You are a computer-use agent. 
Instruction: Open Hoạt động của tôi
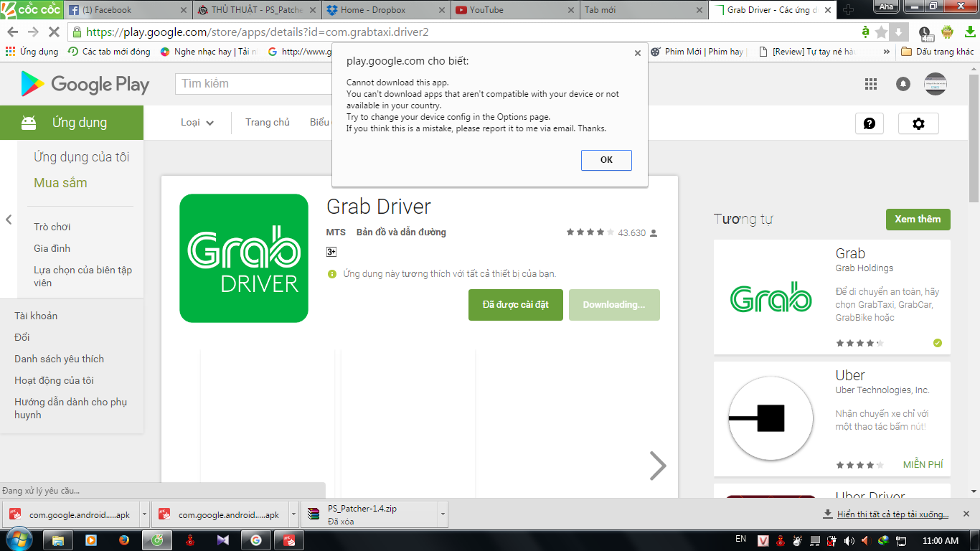54,380
